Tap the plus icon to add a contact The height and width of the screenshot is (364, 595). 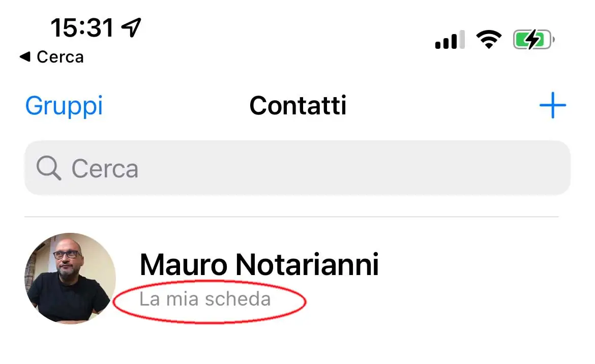554,106
